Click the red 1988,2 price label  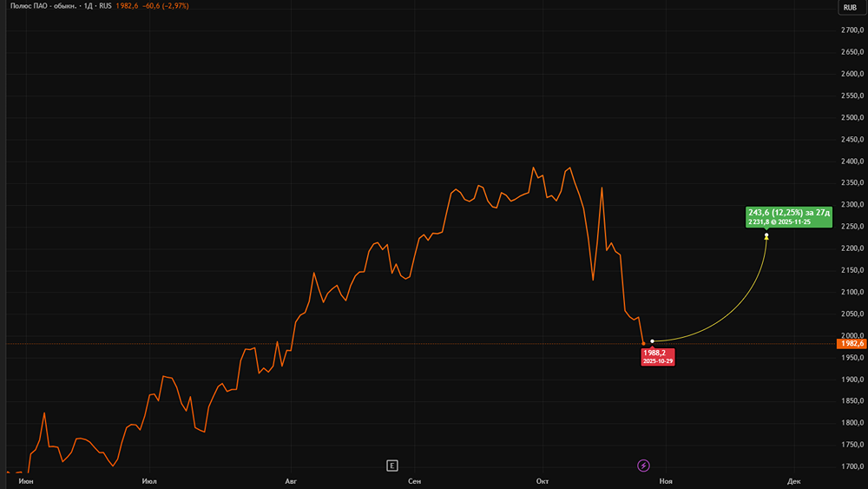tap(658, 357)
